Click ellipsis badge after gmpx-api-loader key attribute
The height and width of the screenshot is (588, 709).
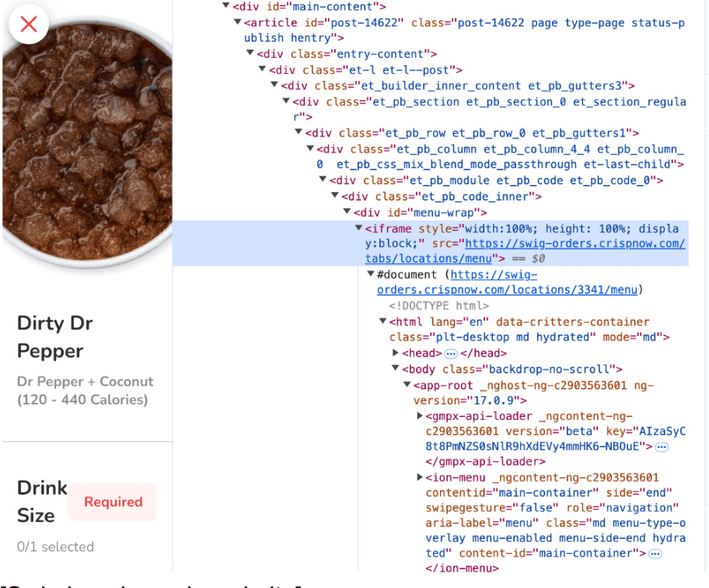tap(662, 446)
